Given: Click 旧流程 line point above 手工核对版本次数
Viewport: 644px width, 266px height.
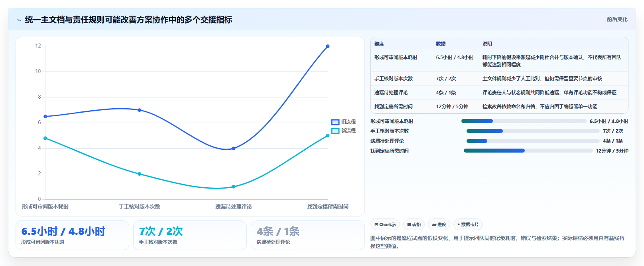Looking at the screenshot, I should [x=140, y=110].
